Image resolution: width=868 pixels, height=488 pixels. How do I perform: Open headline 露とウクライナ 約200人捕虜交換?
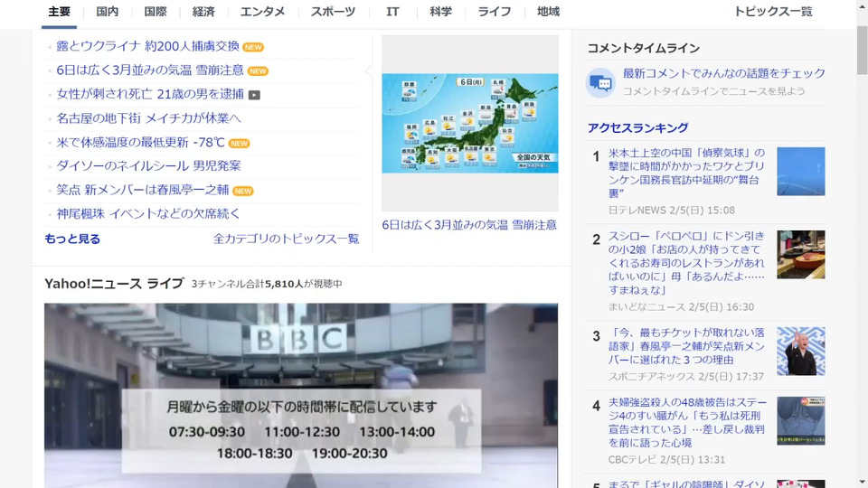coord(147,46)
